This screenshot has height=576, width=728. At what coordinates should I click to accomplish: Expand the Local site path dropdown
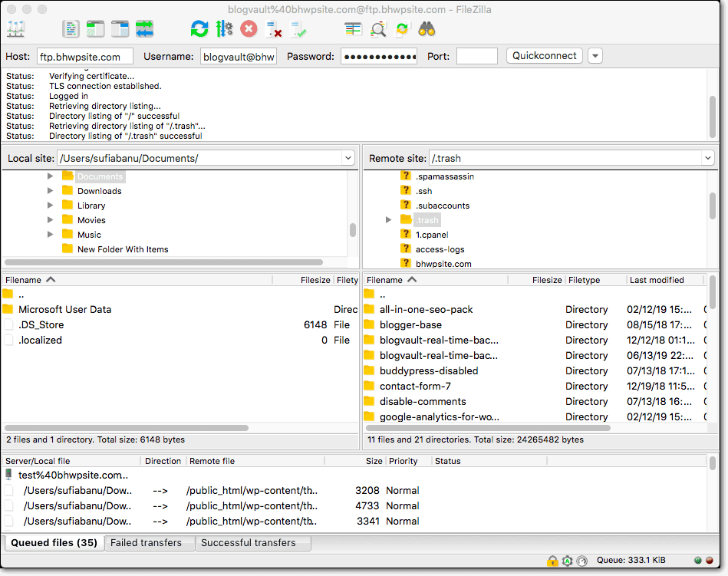(348, 158)
